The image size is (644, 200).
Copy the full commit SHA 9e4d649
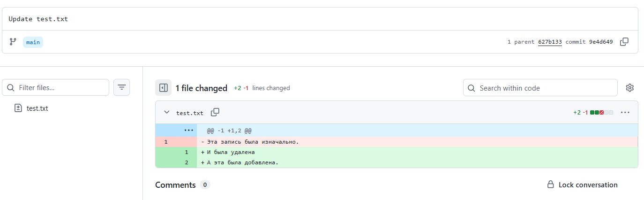(624, 42)
